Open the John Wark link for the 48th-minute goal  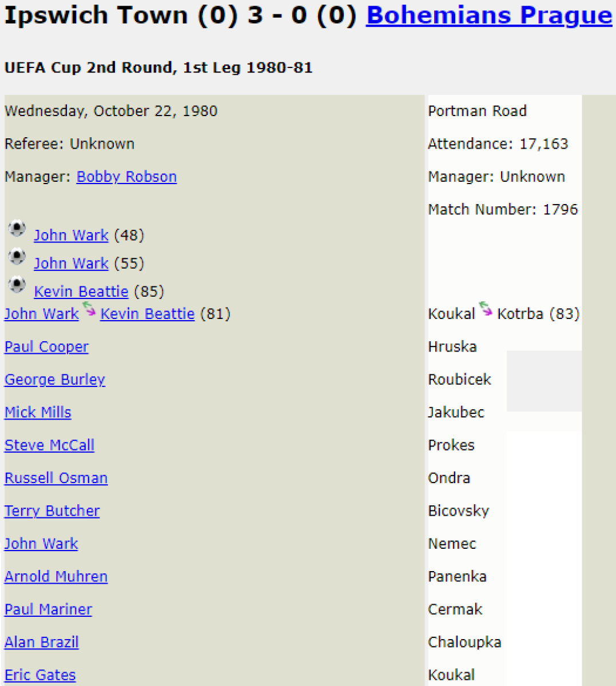[71, 236]
